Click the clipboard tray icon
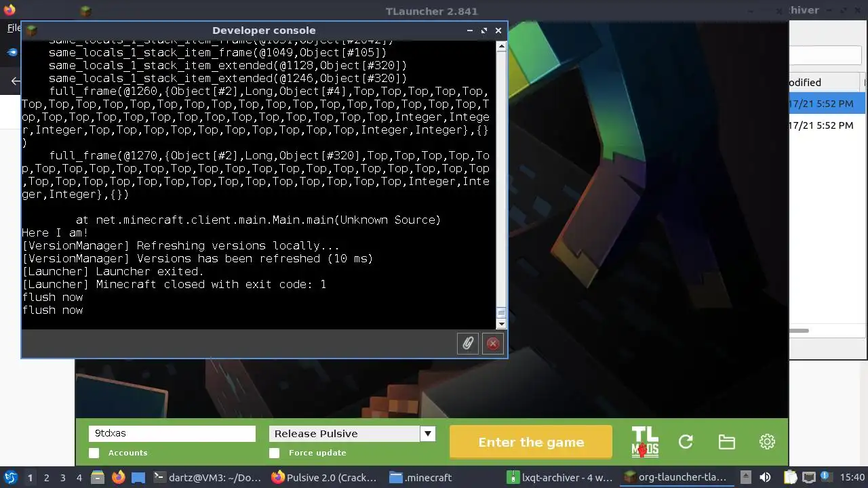Image resolution: width=868 pixels, height=488 pixels. pos(791,477)
